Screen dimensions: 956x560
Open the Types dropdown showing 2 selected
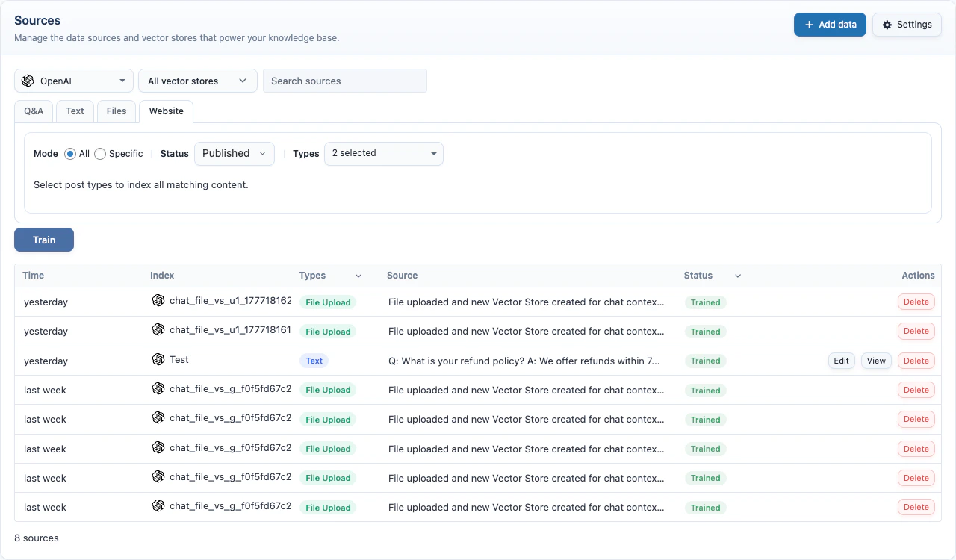[x=383, y=154]
